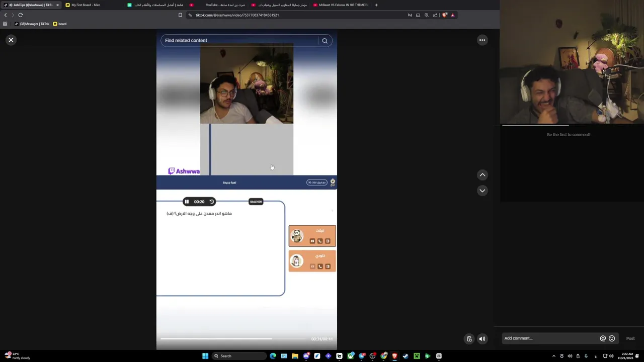Image resolution: width=644 pixels, height=362 pixels.
Task: Open the share icon in address bar
Action: [435, 15]
